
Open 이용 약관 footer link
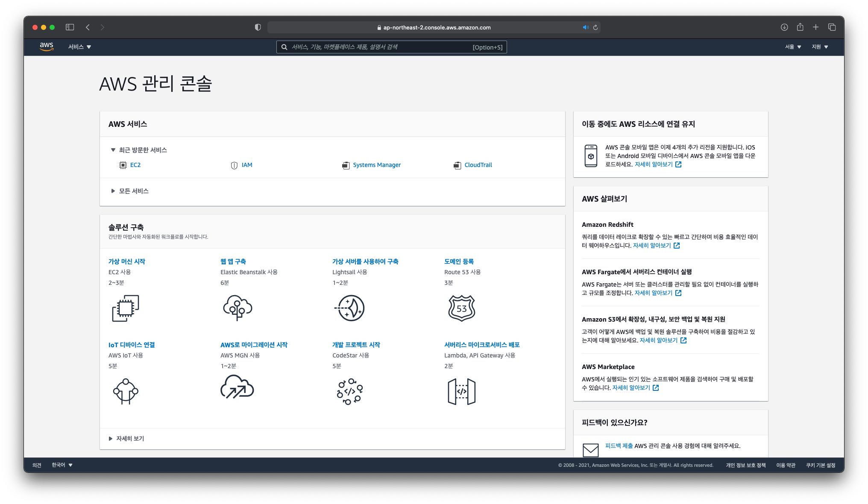(786, 465)
